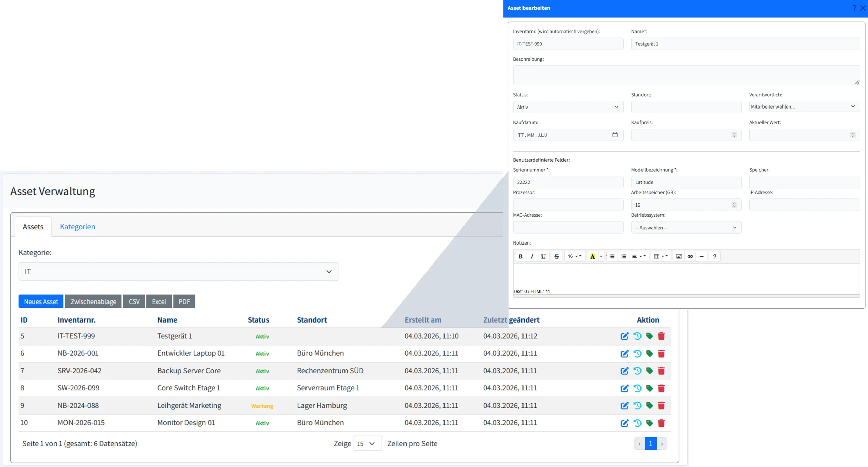Open the Kategorie dropdown showing IT
Image resolution: width=868 pixels, height=467 pixels.
(x=179, y=271)
